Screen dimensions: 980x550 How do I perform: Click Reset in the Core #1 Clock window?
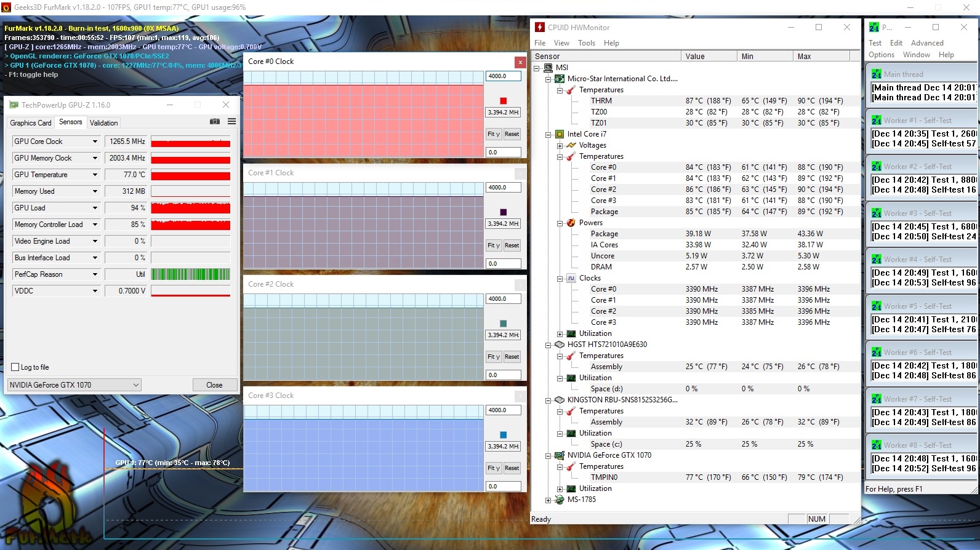pyautogui.click(x=512, y=245)
